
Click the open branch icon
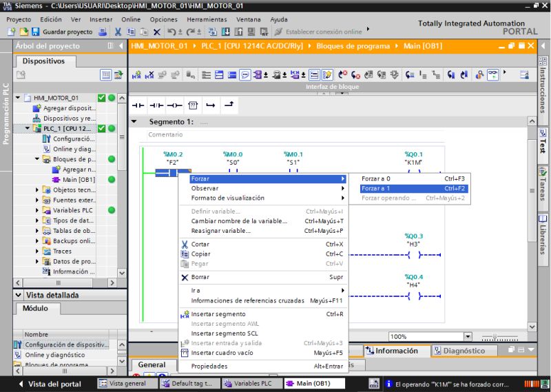click(x=211, y=105)
